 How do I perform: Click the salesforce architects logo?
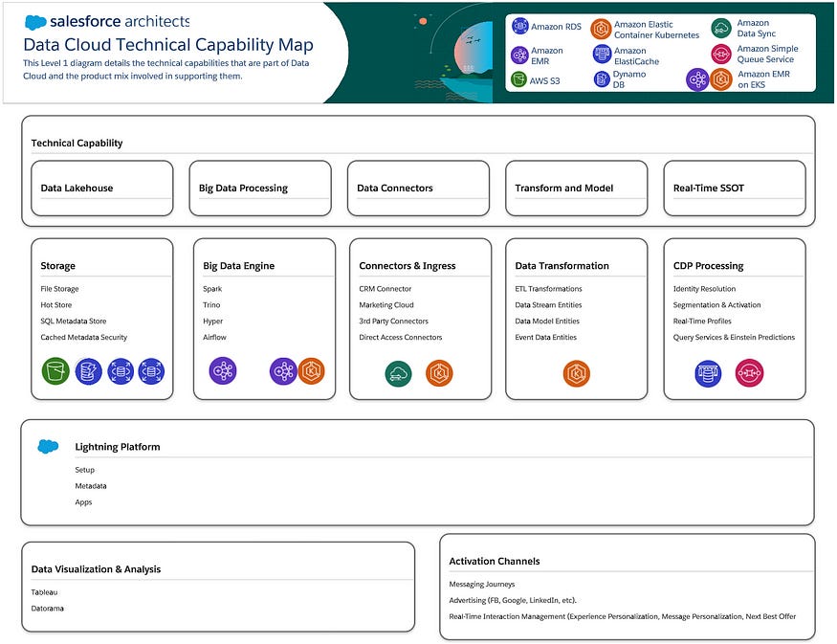click(102, 21)
